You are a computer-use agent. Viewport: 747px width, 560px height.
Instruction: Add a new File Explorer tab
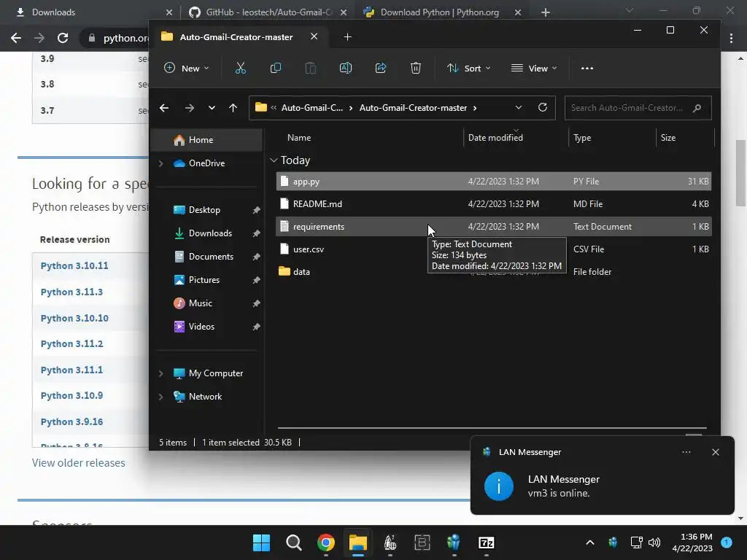tap(347, 36)
